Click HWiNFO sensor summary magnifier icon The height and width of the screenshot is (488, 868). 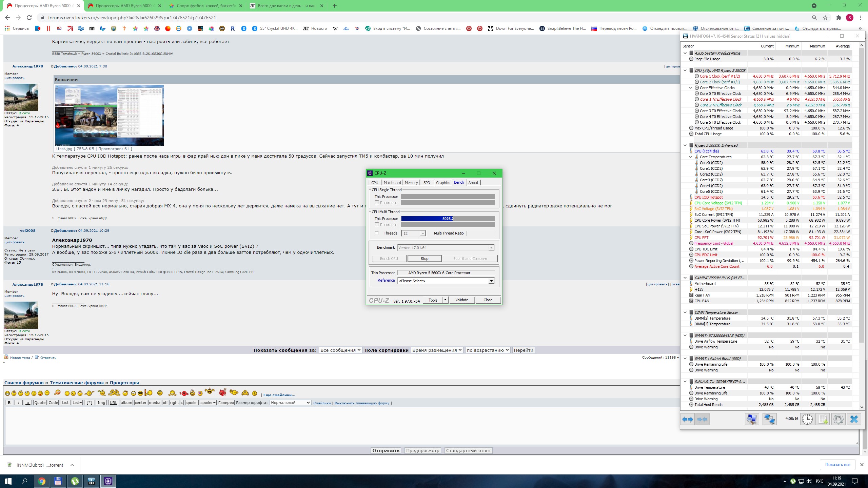[752, 419]
